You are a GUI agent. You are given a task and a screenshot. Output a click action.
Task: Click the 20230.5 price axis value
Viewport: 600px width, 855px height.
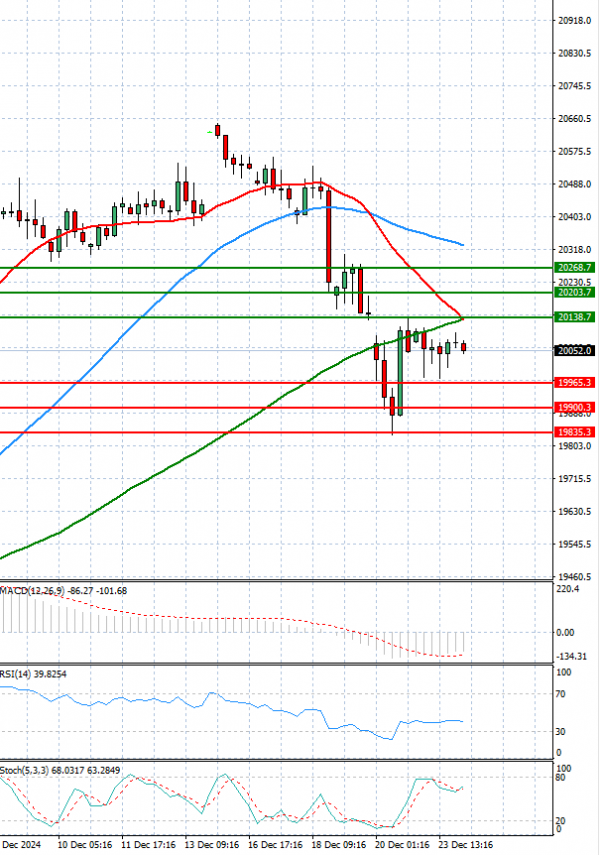574,282
